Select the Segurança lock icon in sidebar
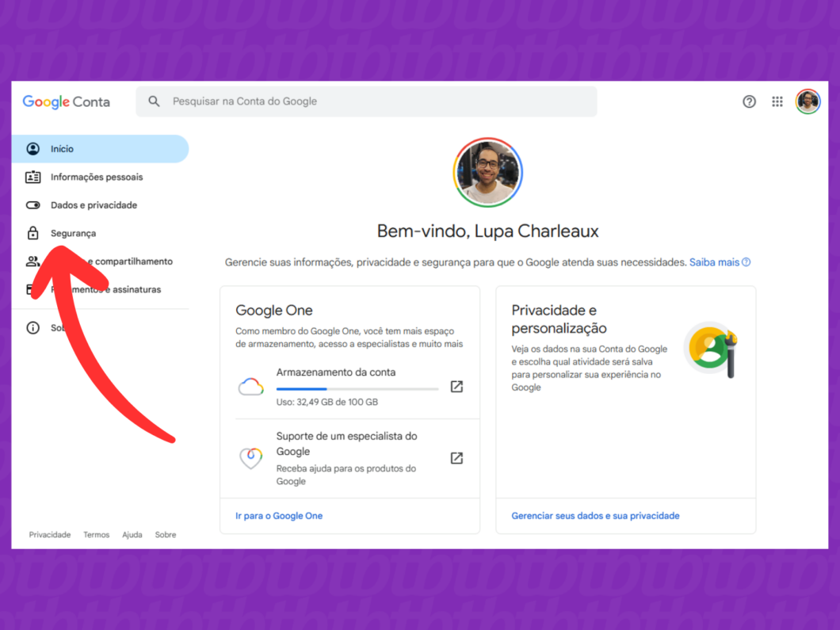840x630 pixels. point(32,233)
